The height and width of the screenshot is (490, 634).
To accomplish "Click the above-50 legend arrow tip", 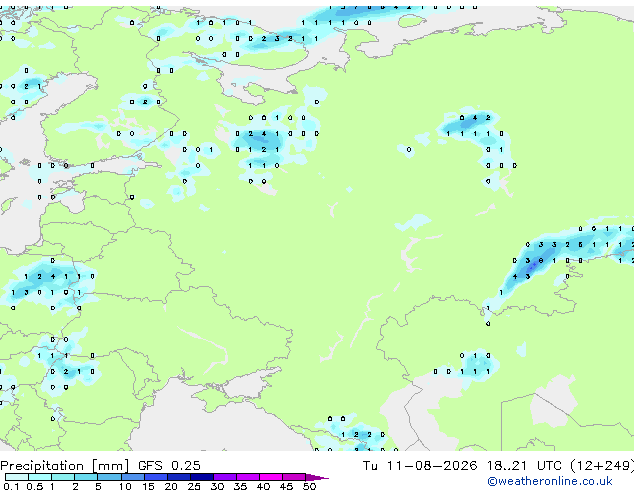I will coord(317,477).
